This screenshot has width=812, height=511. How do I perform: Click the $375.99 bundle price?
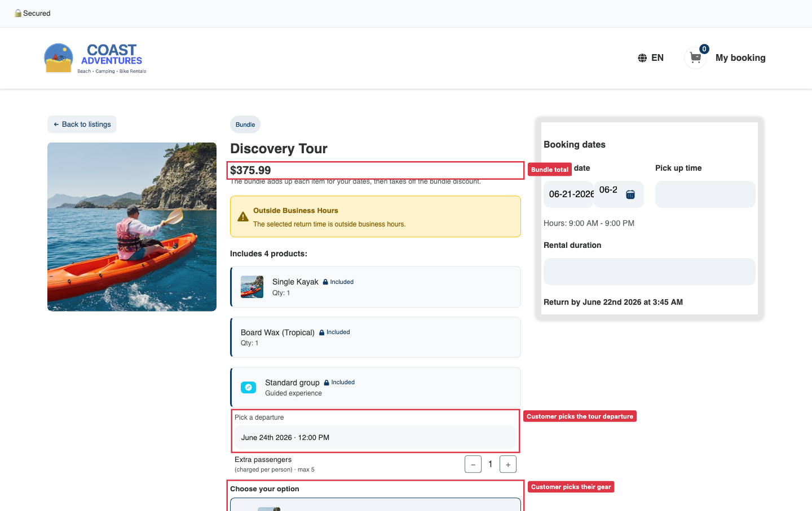click(x=250, y=170)
